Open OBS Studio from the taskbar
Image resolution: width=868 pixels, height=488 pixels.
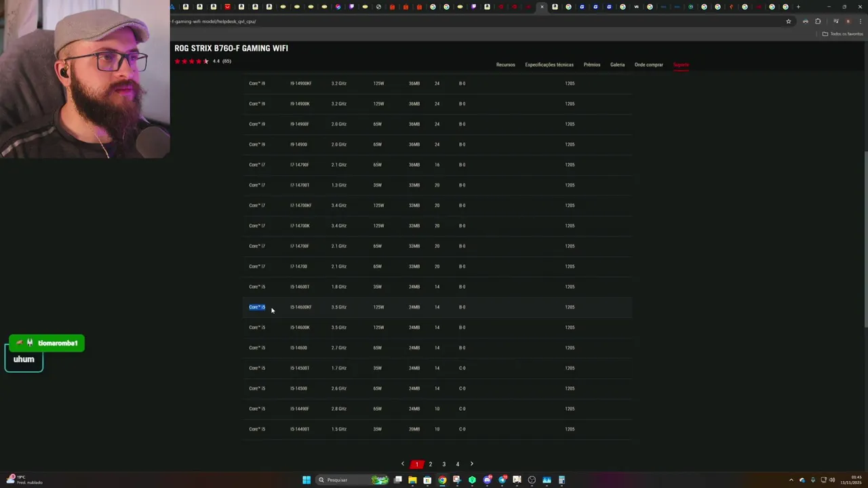click(532, 480)
